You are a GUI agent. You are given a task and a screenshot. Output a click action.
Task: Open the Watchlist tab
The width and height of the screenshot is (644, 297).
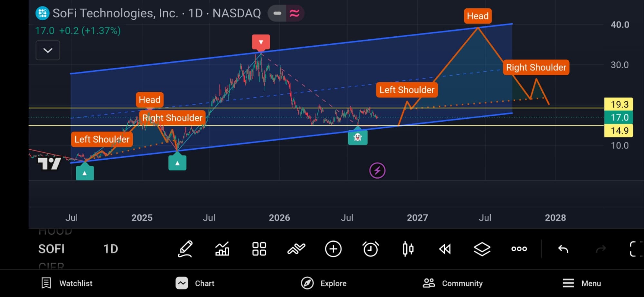(67, 283)
